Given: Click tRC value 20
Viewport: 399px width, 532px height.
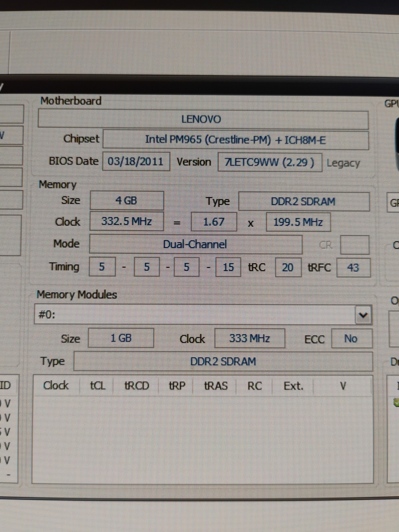Looking at the screenshot, I should [x=288, y=268].
